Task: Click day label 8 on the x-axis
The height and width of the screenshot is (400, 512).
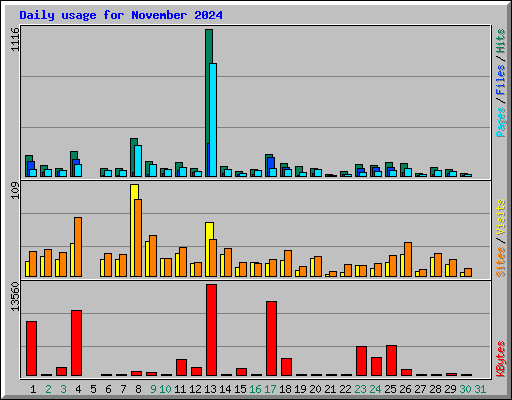Action: (x=138, y=389)
